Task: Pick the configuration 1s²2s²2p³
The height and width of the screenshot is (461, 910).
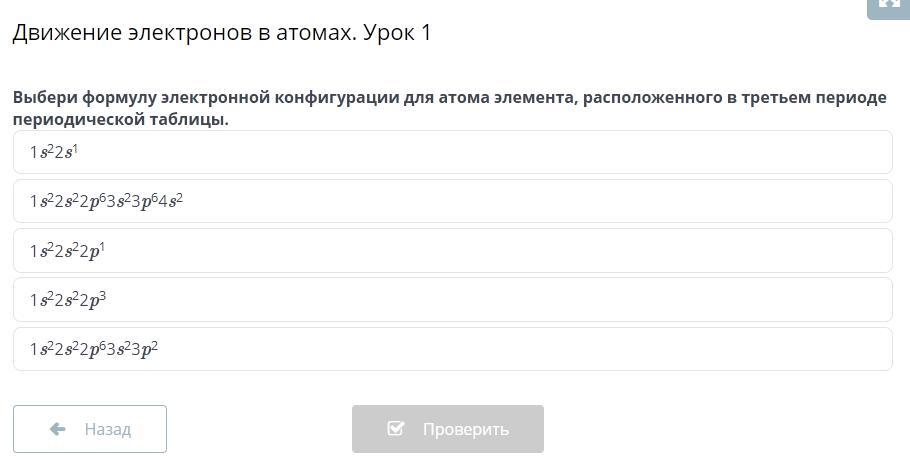Action: (x=67, y=300)
